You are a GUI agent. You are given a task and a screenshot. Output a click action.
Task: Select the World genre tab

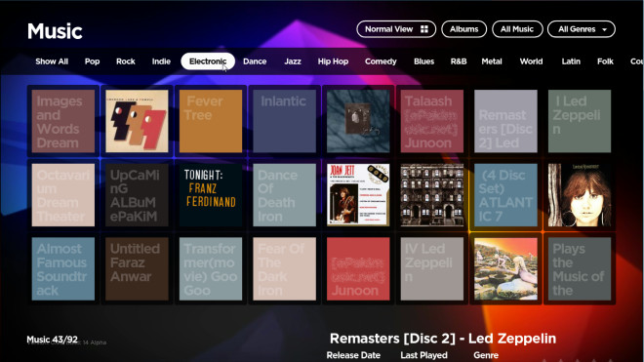coord(531,61)
